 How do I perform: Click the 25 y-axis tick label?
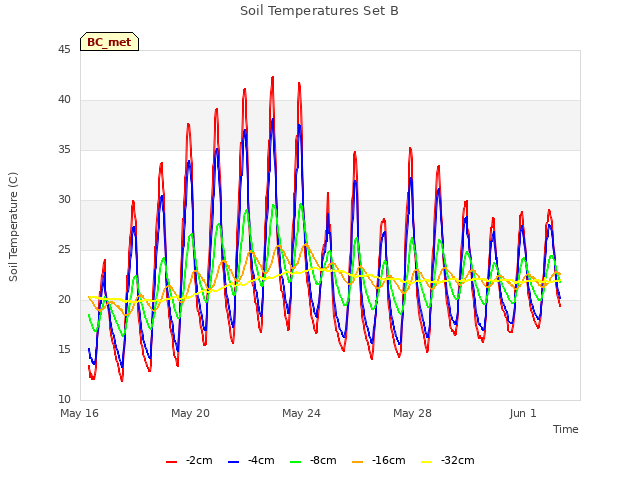[64, 250]
